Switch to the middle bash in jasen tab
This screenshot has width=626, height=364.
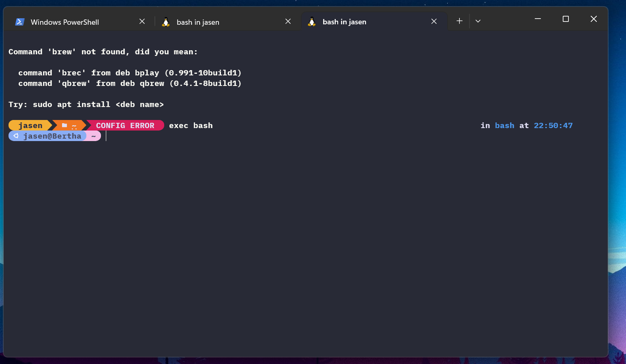pos(198,22)
